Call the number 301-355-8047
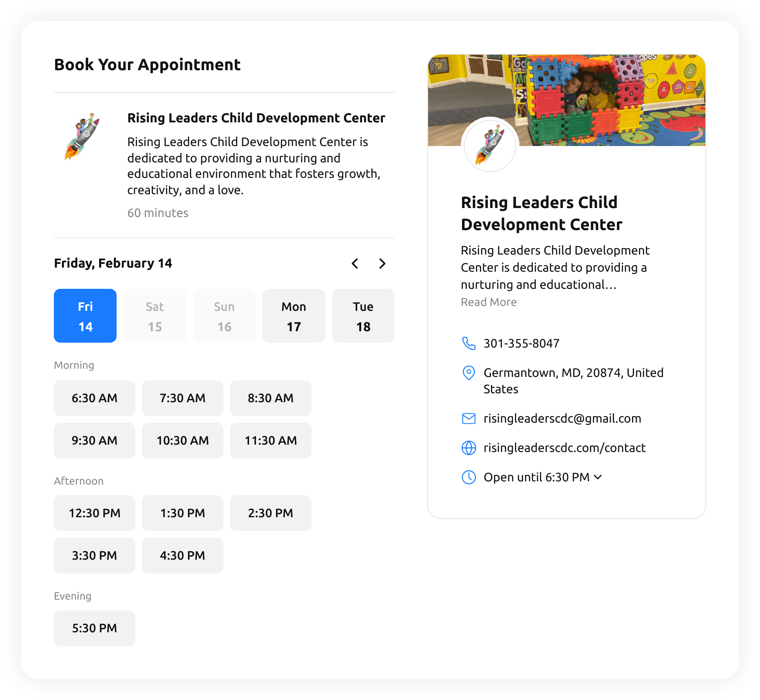 point(521,343)
